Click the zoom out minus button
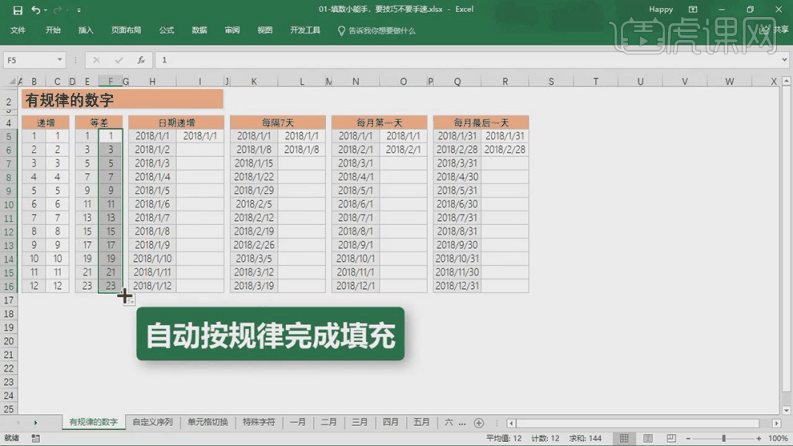This screenshot has width=793, height=446. click(688, 438)
